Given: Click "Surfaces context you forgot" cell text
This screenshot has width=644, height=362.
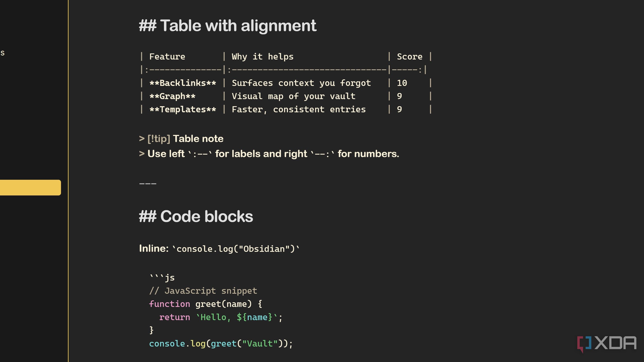Looking at the screenshot, I should [x=301, y=83].
